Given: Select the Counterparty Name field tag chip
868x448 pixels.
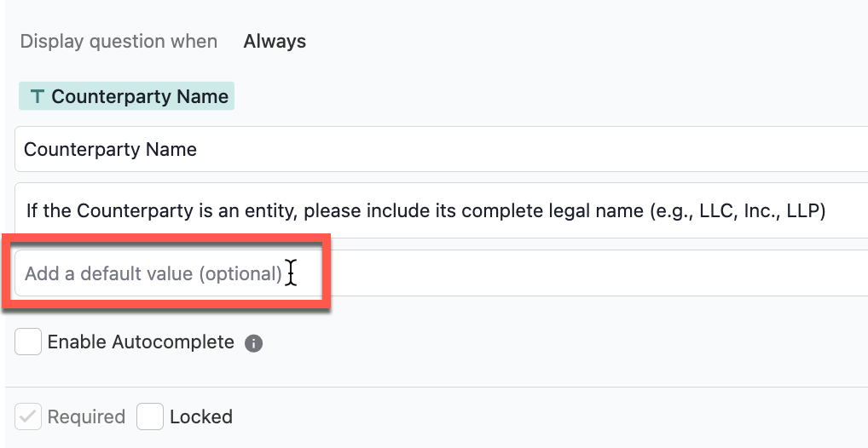Looking at the screenshot, I should point(127,96).
